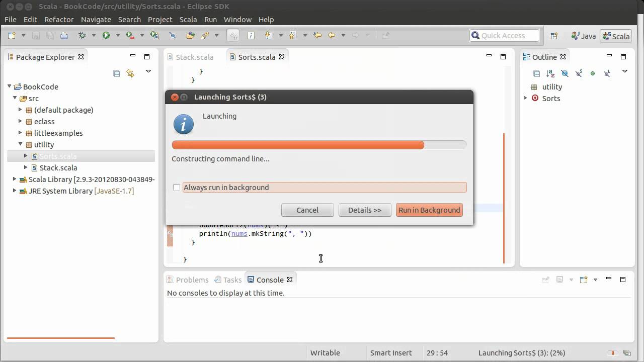The image size is (644, 362).
Task: Open the Navigate menu
Action: point(96,19)
